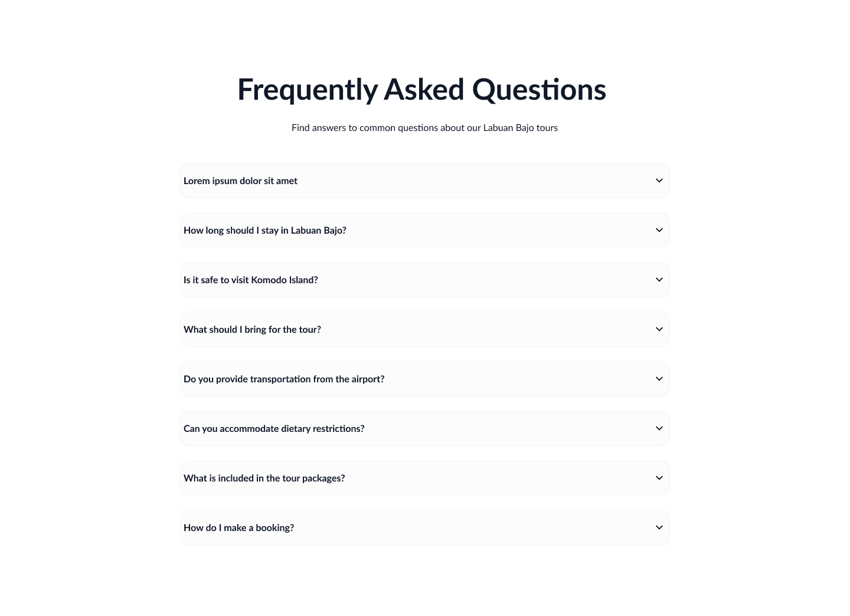Screen dimensions: 850x616
Task: Expand the chevron on 'Lorem ipsum dolor sit amet'
Action: 659,181
